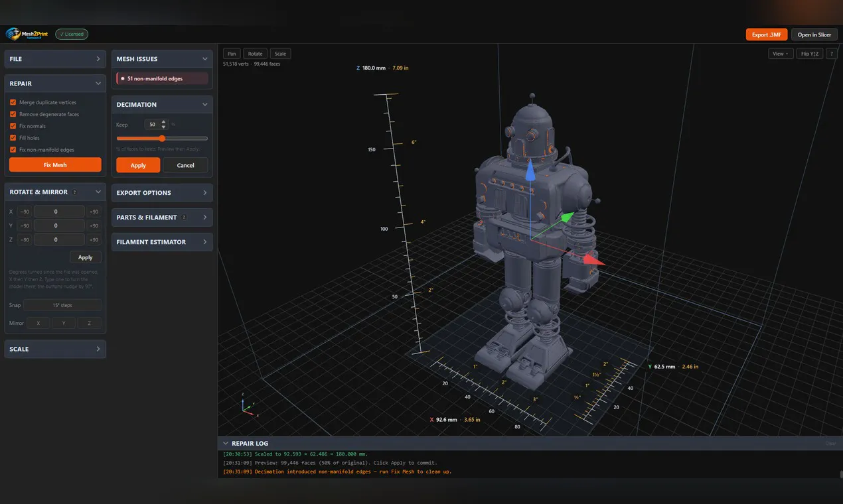Viewport: 843px width, 504px height.
Task: Click the Fix Mesh button
Action: pos(55,164)
